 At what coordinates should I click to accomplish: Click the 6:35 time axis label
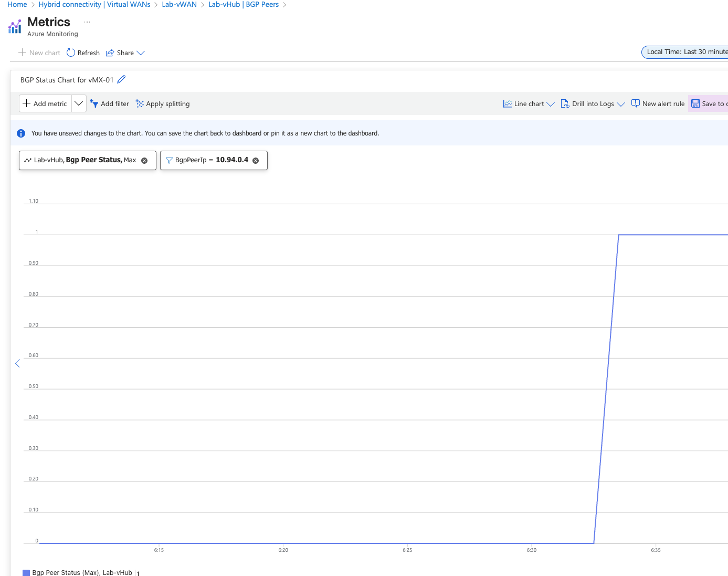point(656,550)
